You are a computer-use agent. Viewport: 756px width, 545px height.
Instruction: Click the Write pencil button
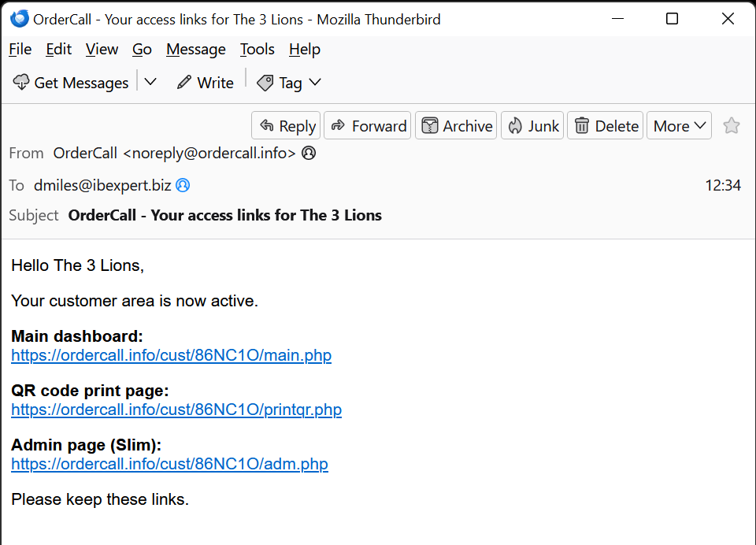[x=206, y=83]
